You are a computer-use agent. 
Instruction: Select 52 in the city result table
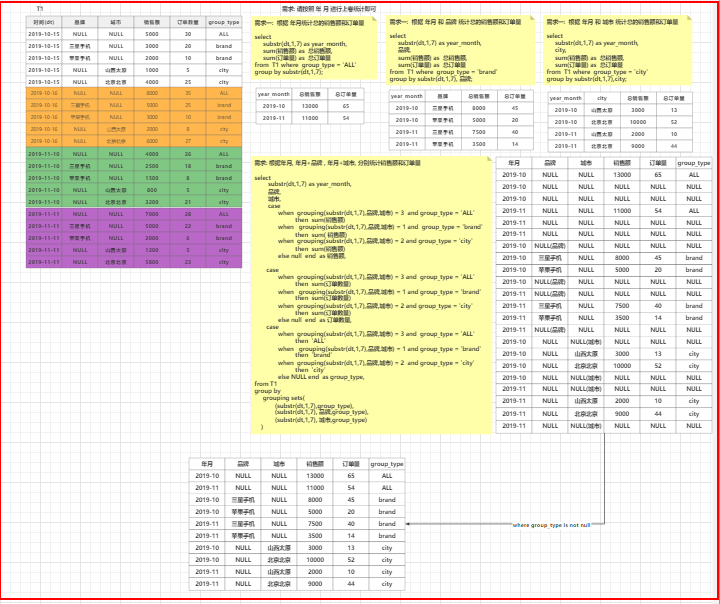point(674,122)
